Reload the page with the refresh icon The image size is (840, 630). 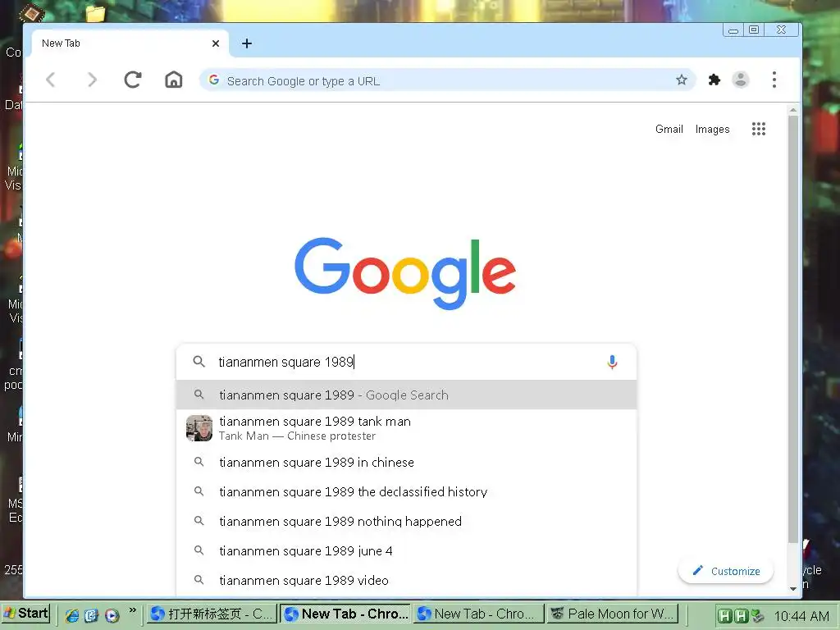click(x=133, y=80)
